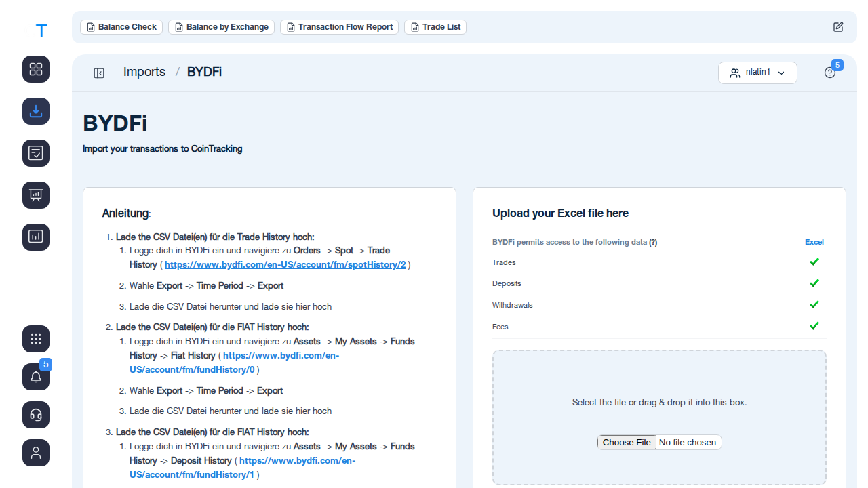This screenshot has width=868, height=488.
Task: Open the bar chart report icon in sidebar
Action: [x=36, y=237]
